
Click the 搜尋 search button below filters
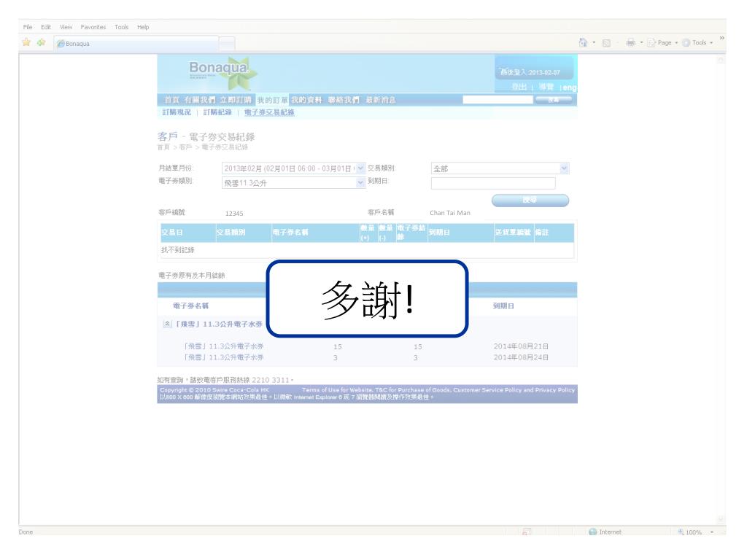click(x=530, y=200)
